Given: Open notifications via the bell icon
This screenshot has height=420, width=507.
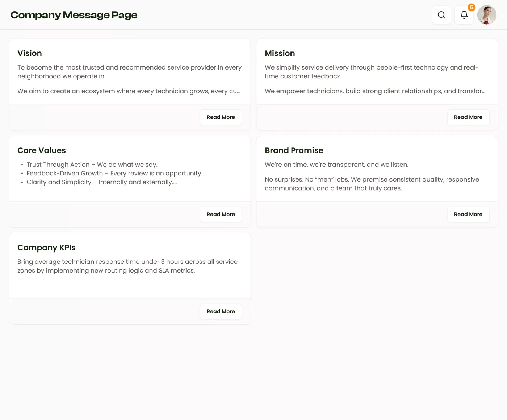Looking at the screenshot, I should tap(464, 15).
